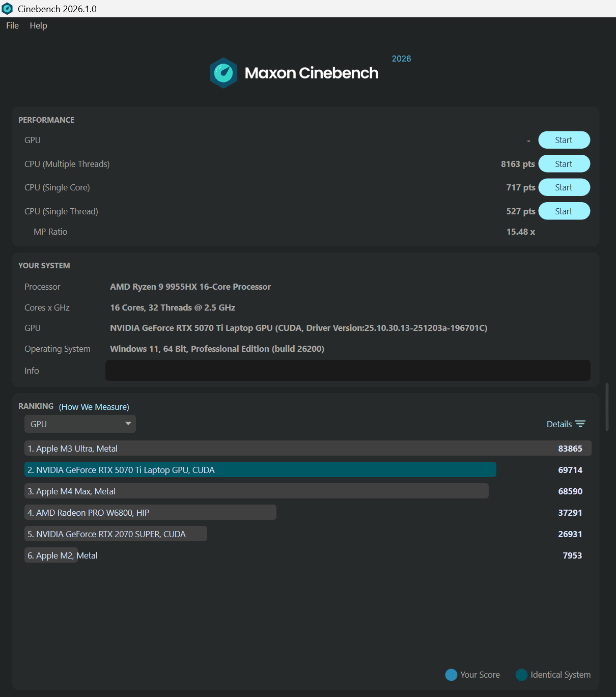Click the 8163 pts multi-thread score
Screen dimensions: 616x697
point(518,164)
